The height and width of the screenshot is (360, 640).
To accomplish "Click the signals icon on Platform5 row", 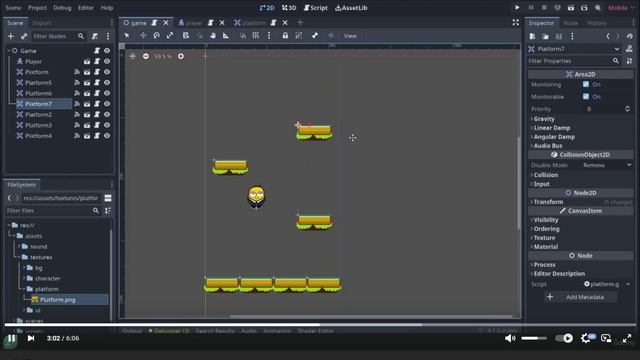I will (77, 83).
